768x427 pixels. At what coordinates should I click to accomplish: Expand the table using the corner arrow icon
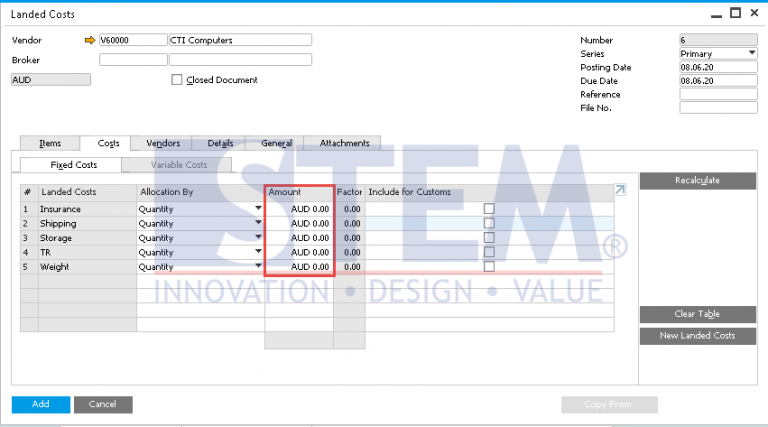pos(620,190)
